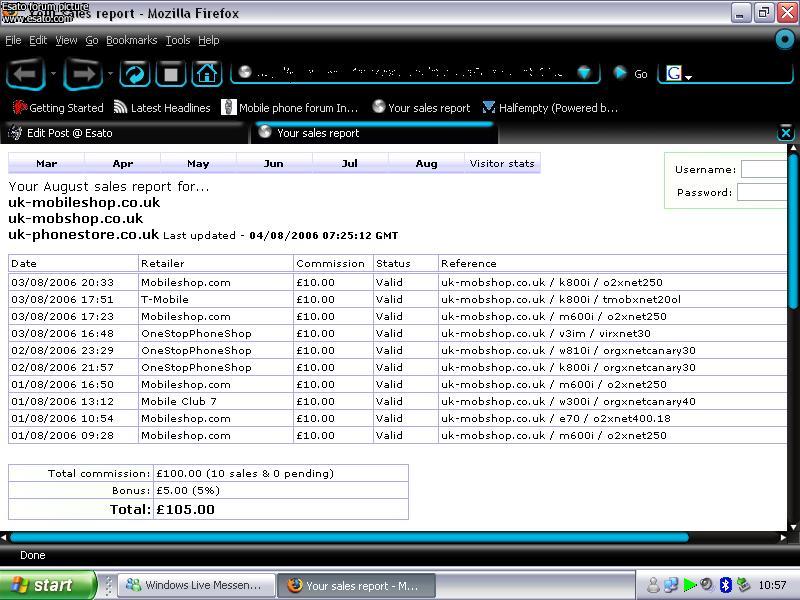
Task: Open the Getting Started bookmark
Action: 58,108
